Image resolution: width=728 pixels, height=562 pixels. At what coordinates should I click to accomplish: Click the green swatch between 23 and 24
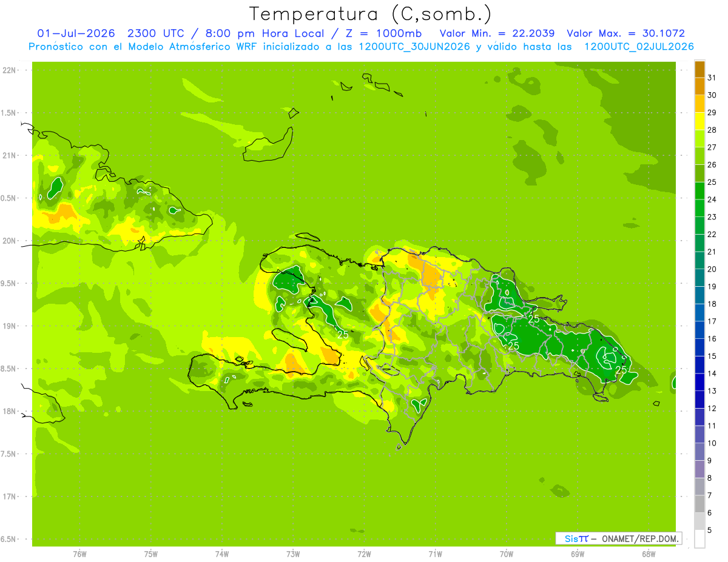tap(699, 209)
